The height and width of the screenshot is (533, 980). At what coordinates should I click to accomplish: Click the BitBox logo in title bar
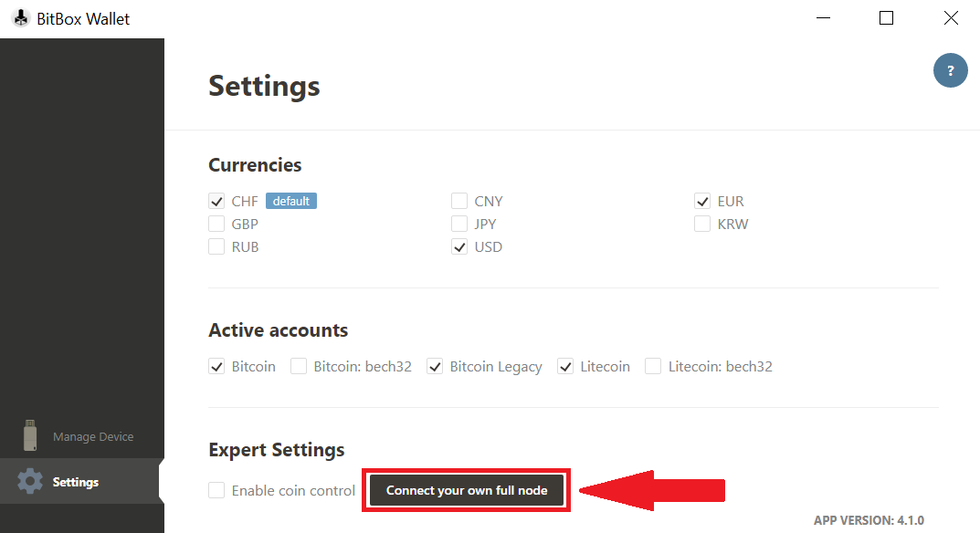[x=20, y=18]
